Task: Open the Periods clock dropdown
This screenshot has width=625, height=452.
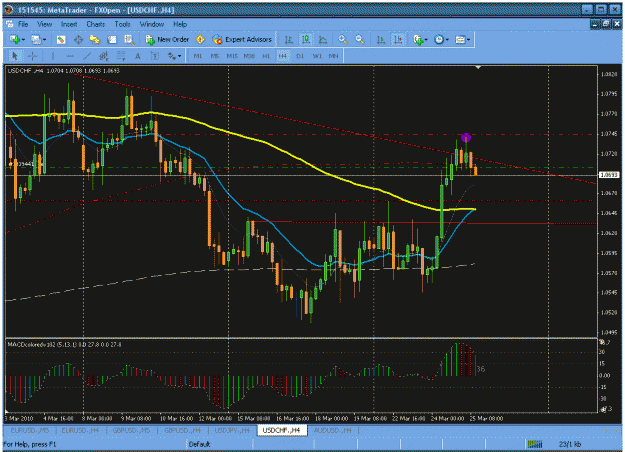Action: [441, 39]
